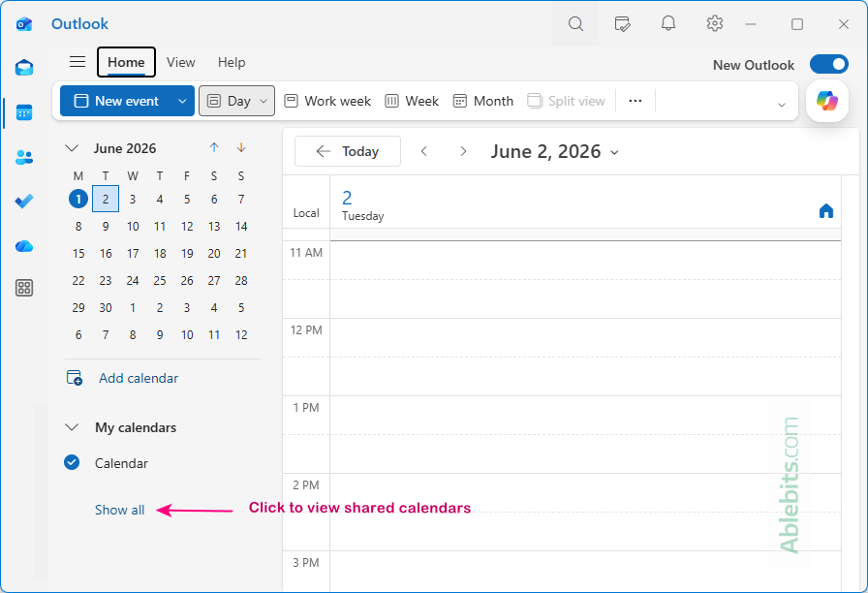
Task: Go to previous month with up arrow
Action: point(214,147)
